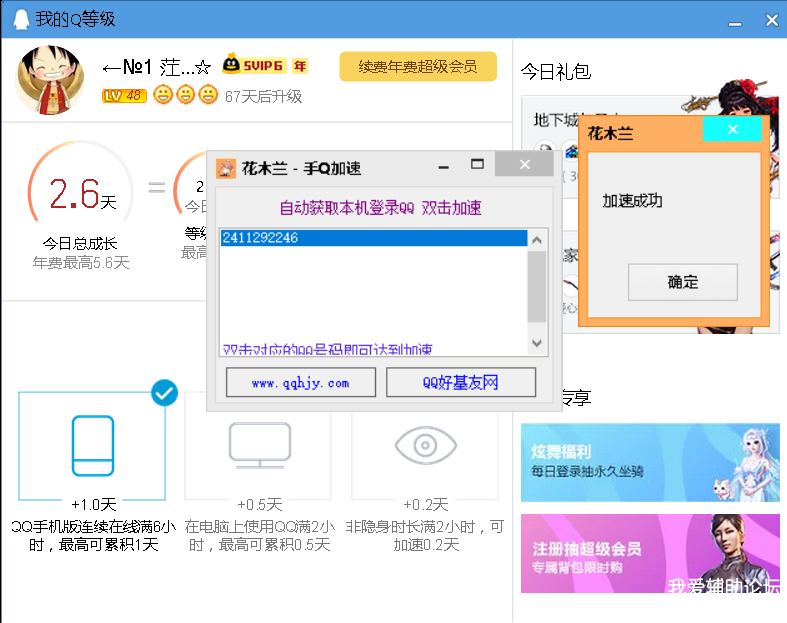Open the 炫舞福利 promotional banner
Viewport: 787px width, 623px height.
click(650, 462)
